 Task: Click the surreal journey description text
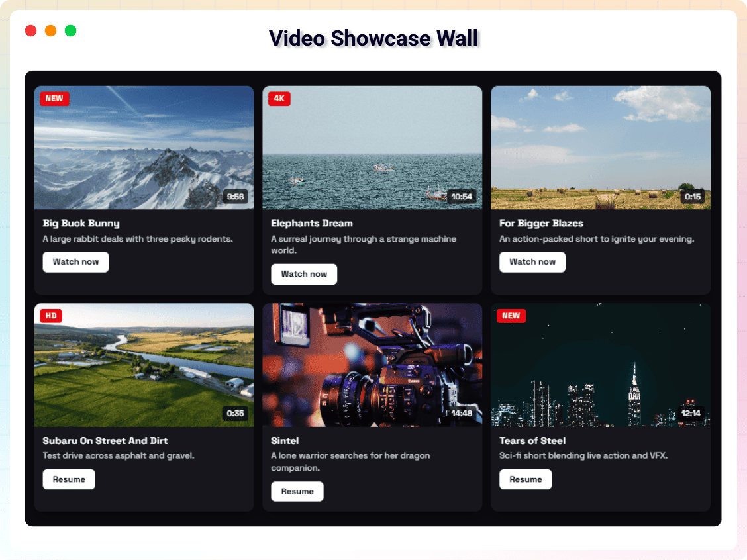364,245
